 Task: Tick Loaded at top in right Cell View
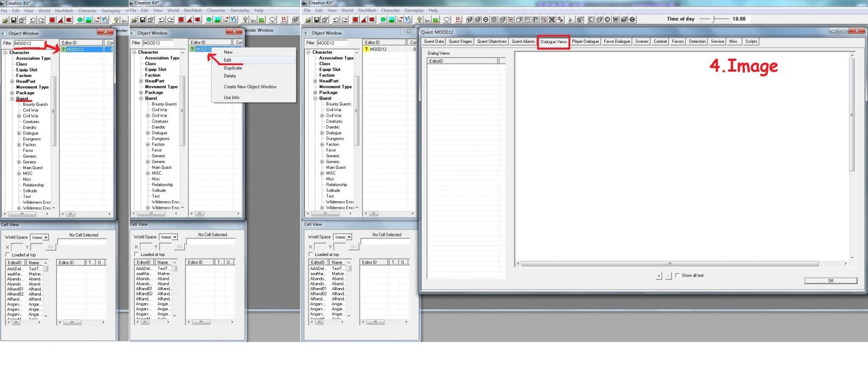[311, 254]
